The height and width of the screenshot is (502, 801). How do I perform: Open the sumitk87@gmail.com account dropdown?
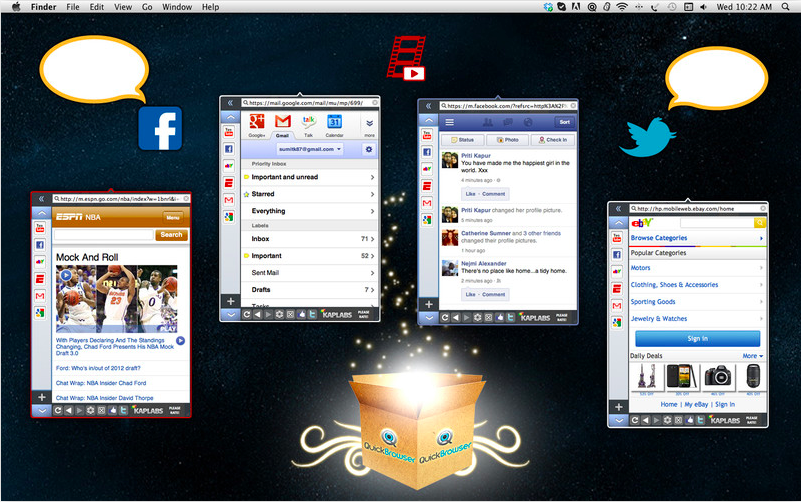click(x=310, y=149)
